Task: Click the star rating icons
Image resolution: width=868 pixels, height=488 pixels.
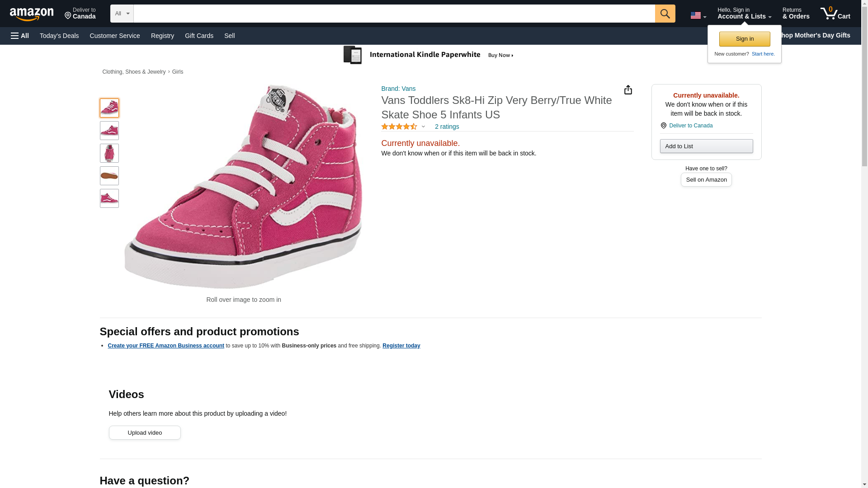Action: tap(399, 127)
